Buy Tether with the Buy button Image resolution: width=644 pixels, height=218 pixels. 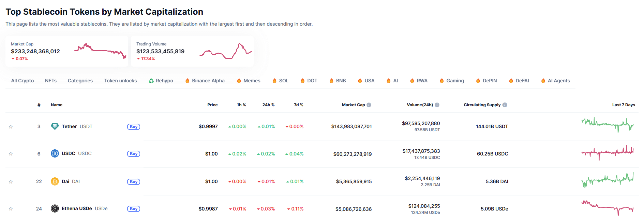pos(134,126)
